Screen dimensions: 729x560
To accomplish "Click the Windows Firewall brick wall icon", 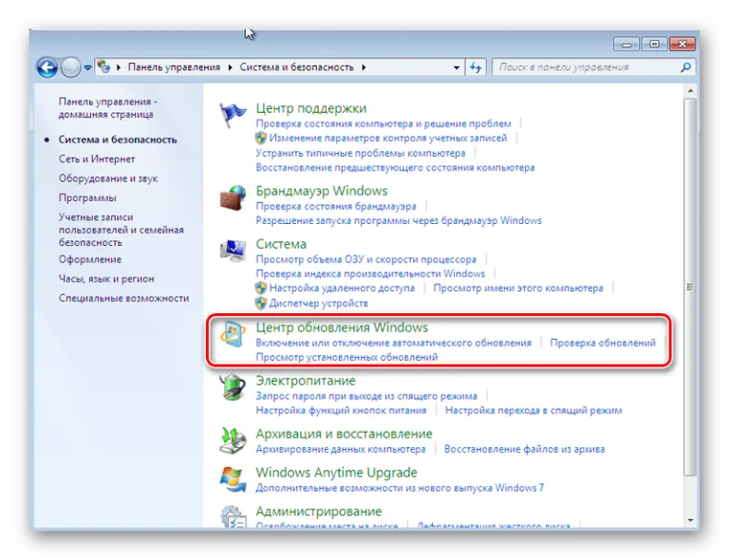I will [233, 197].
